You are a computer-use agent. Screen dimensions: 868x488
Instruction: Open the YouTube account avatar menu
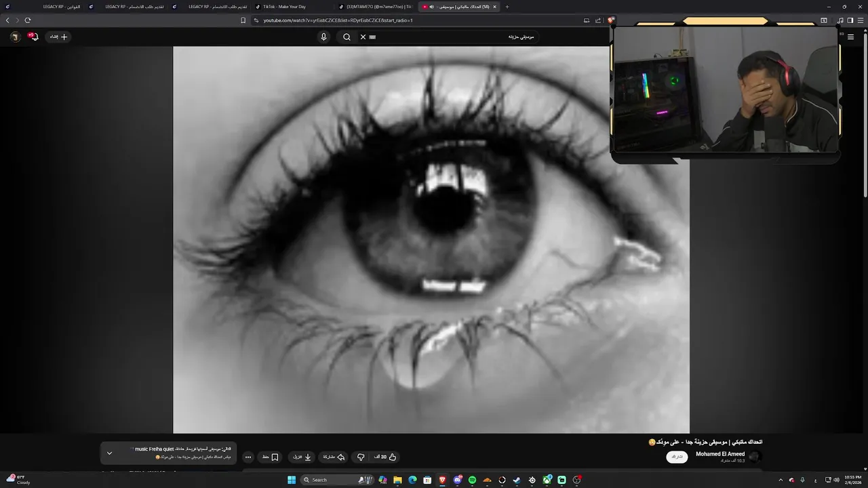click(15, 37)
